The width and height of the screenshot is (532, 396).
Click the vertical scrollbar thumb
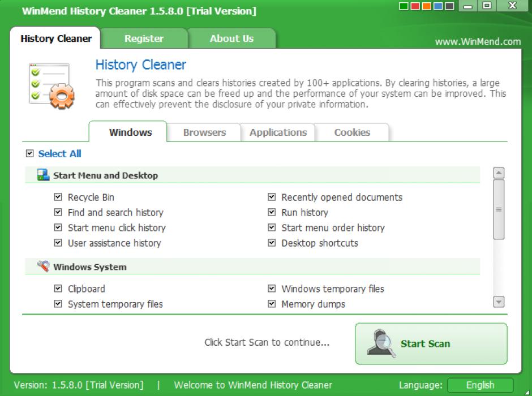pyautogui.click(x=499, y=209)
